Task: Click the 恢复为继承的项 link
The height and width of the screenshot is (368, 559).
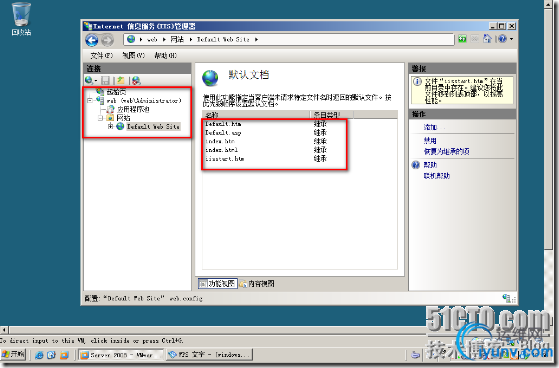Action: click(446, 151)
